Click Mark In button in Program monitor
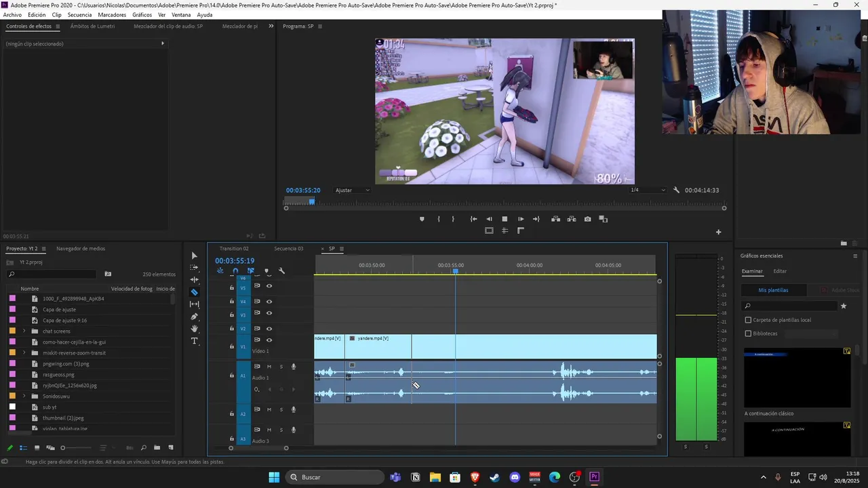This screenshot has height=488, width=868. [438, 219]
